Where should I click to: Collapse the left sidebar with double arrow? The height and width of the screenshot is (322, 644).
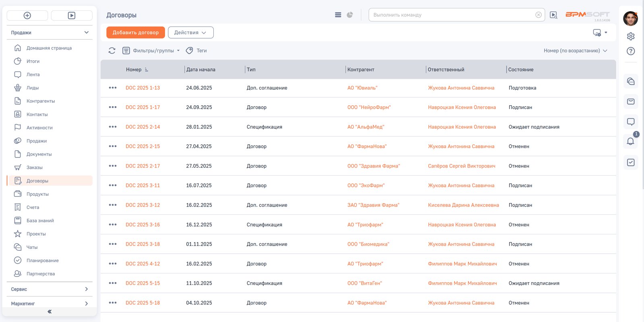50,312
